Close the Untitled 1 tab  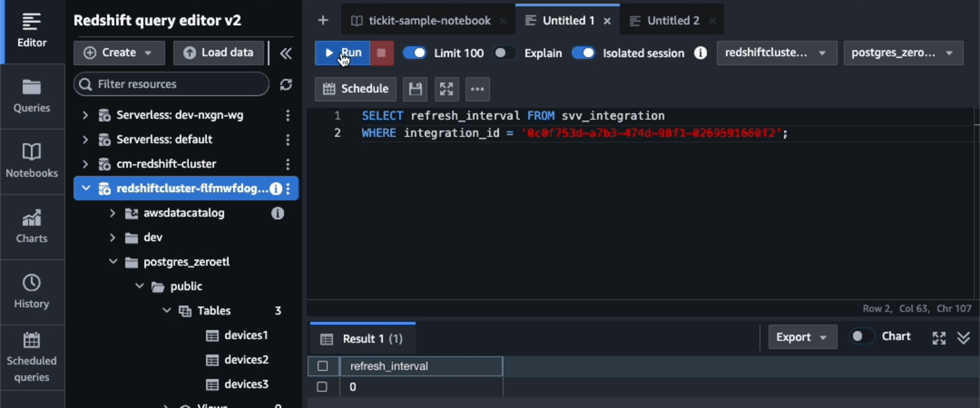pos(607,21)
